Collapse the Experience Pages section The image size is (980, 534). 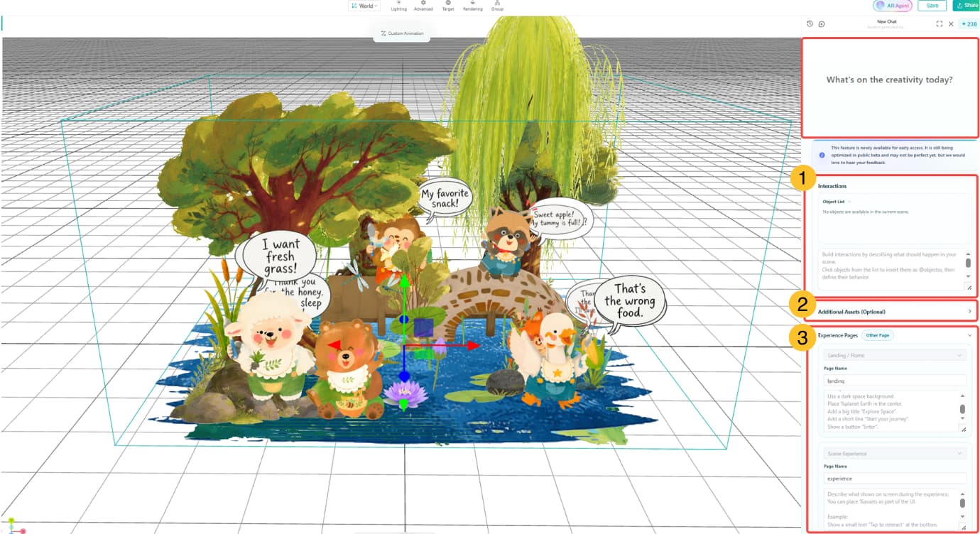click(969, 335)
